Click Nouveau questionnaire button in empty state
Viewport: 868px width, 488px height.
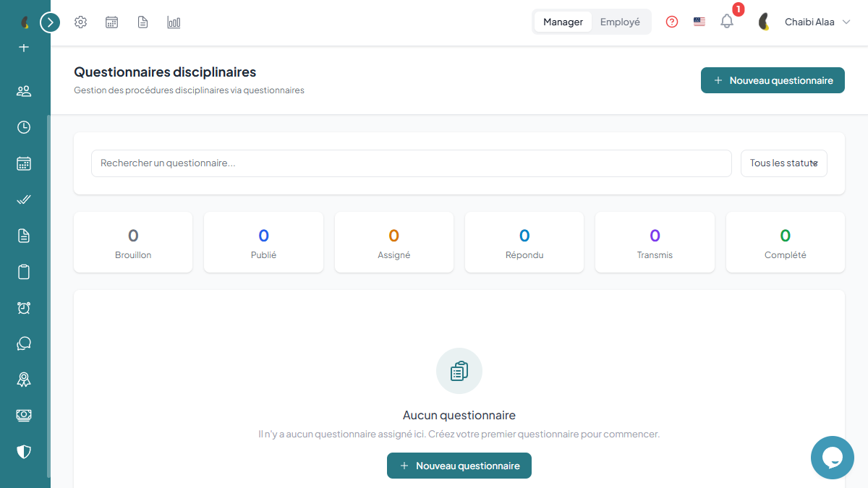(459, 466)
